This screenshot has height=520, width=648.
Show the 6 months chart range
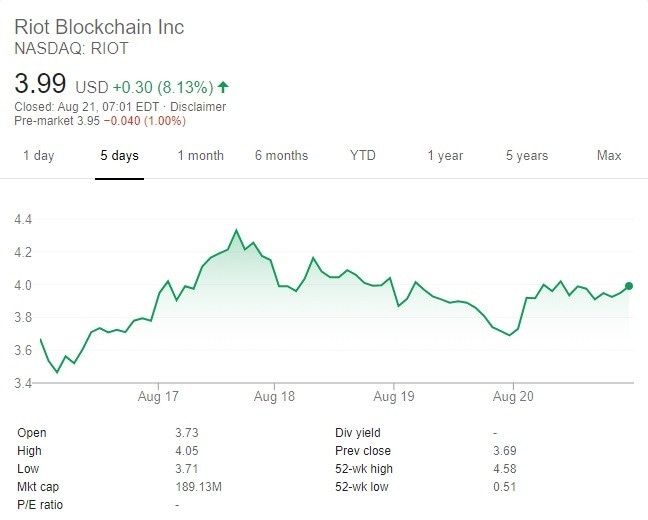tap(281, 156)
